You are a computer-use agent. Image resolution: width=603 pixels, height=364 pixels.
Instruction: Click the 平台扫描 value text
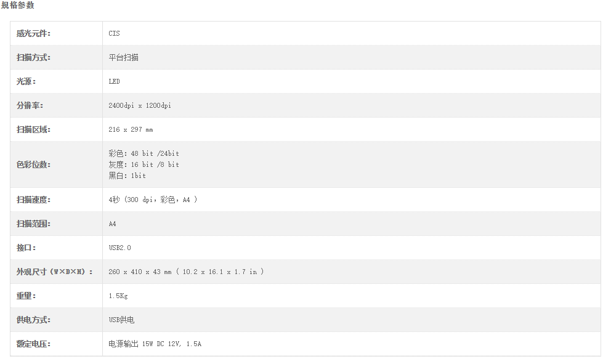pyautogui.click(x=123, y=58)
